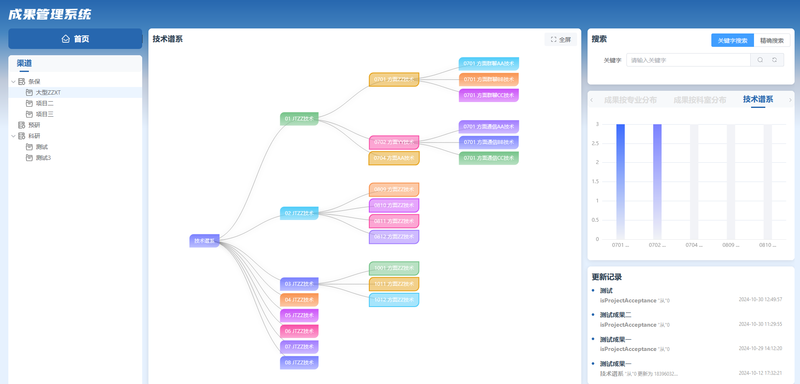Click the database icon beside 预研
800x384 pixels.
click(x=21, y=125)
